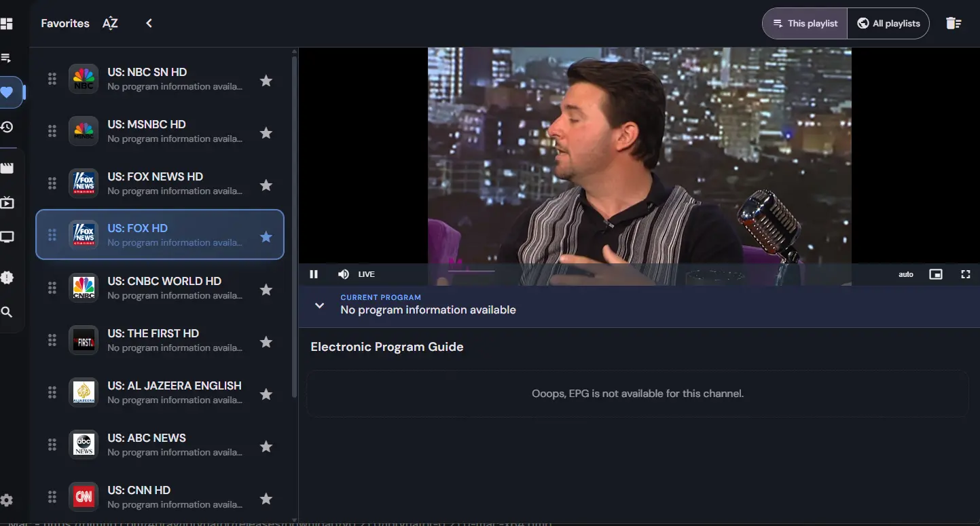The height and width of the screenshot is (526, 980).
Task: Open the settings gear in sidebar
Action: pyautogui.click(x=7, y=500)
